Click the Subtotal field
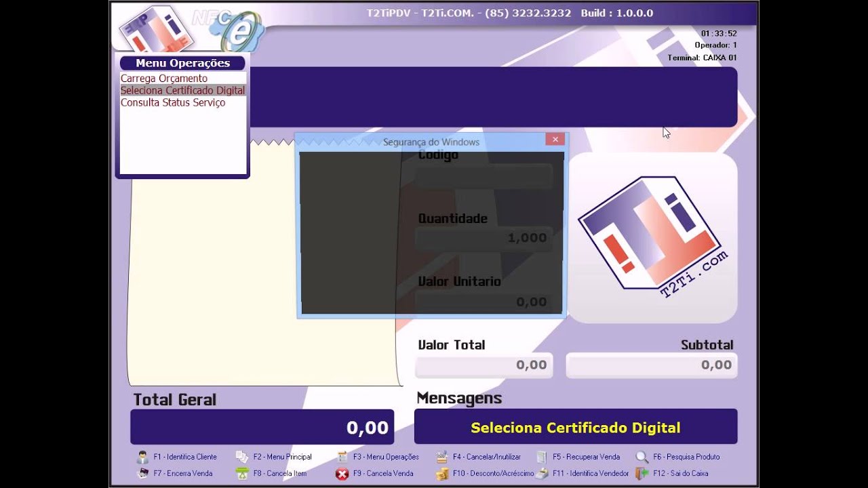Image resolution: width=868 pixels, height=488 pixels. (652, 365)
